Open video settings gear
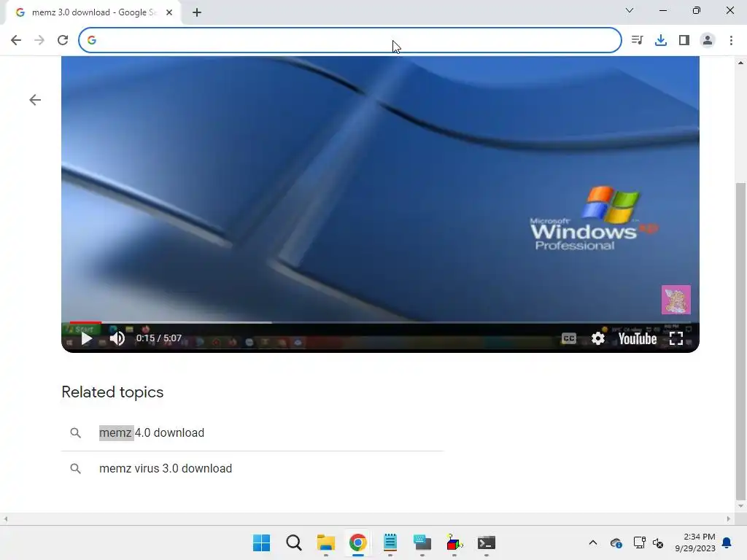 [x=598, y=338]
